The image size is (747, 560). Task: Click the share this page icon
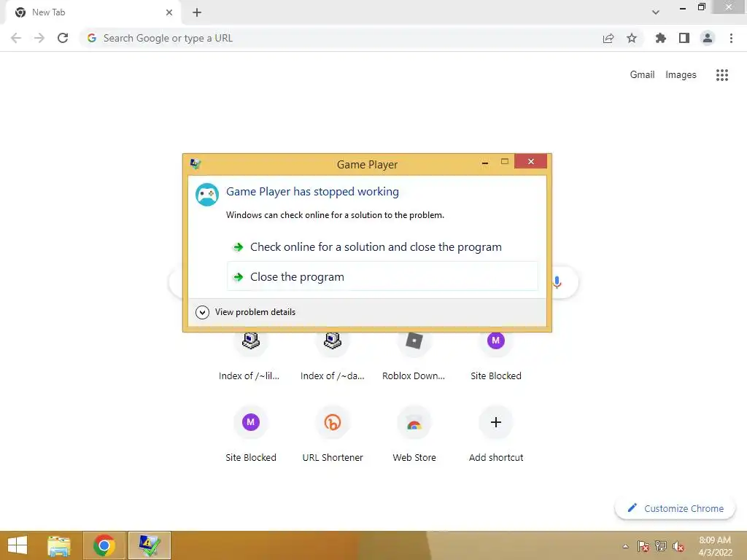tap(608, 38)
